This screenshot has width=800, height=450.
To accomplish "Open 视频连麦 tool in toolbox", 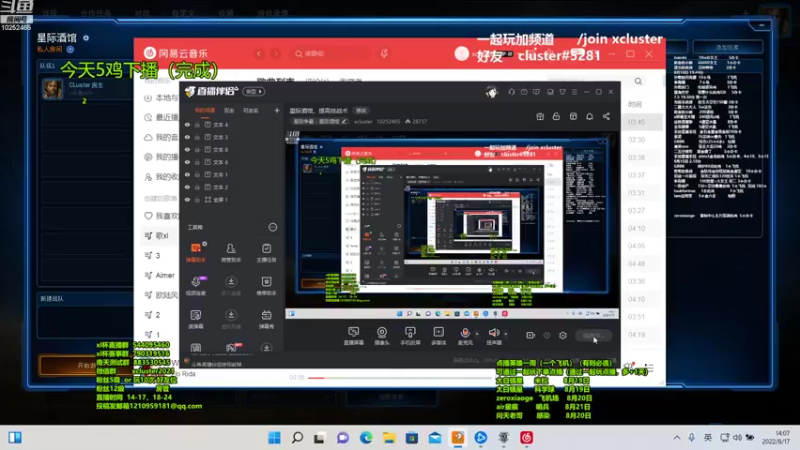I will (x=196, y=286).
